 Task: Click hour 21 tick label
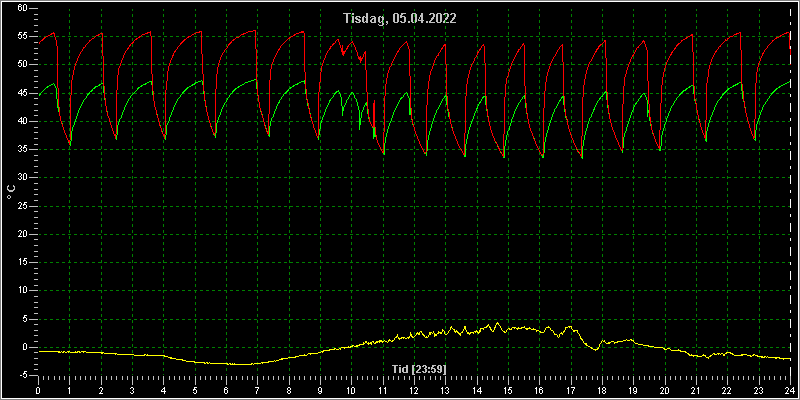[x=696, y=390]
